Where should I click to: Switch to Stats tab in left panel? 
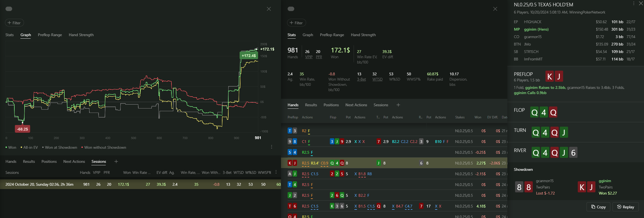tap(9, 35)
